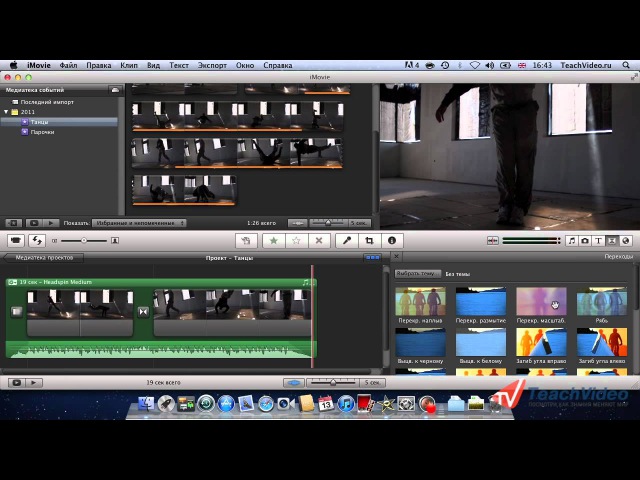
Task: Toggle iCloud icon in event library header
Action: (x=115, y=90)
